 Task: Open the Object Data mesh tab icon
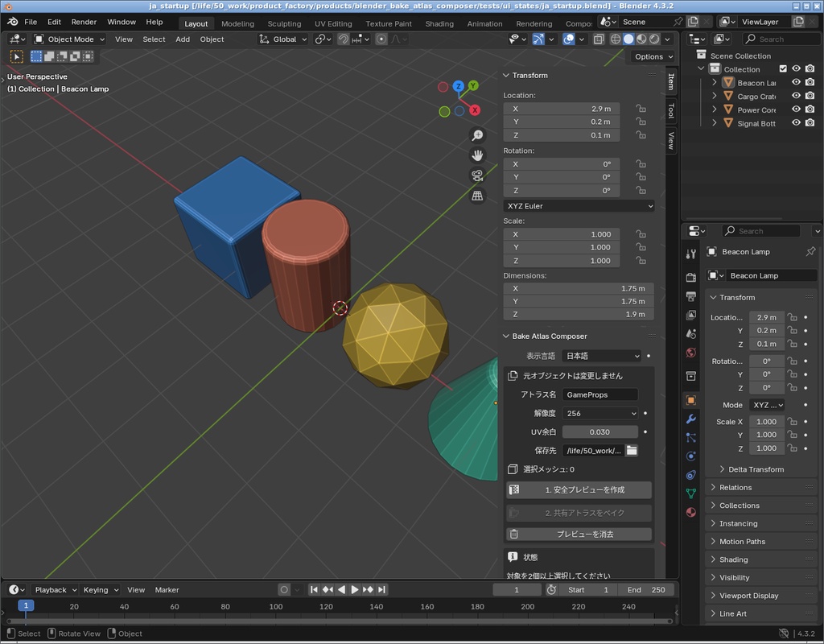[x=691, y=493]
